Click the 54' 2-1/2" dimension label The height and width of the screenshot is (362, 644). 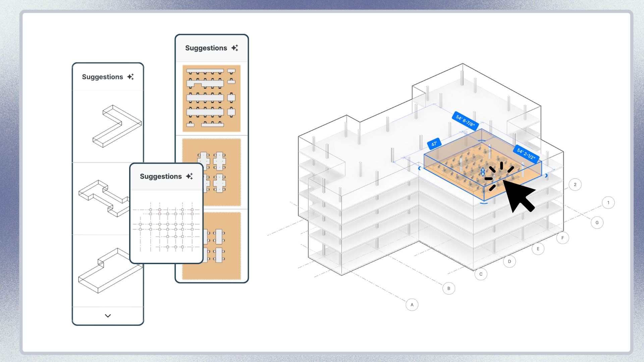[526, 154]
